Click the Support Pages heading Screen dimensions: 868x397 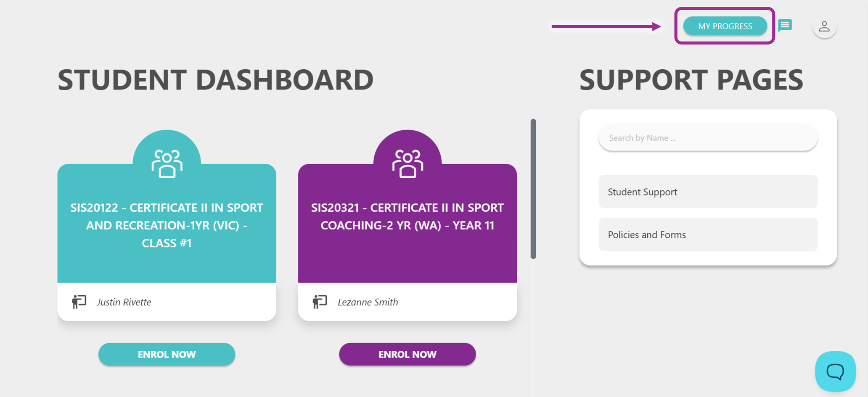click(691, 80)
